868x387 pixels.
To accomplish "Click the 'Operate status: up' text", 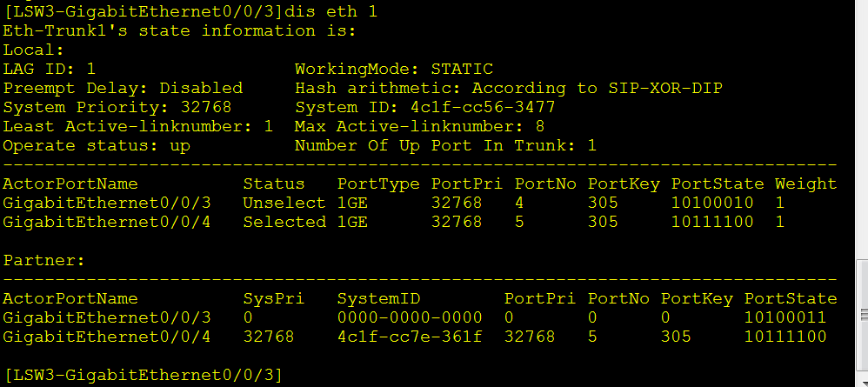I will (97, 145).
